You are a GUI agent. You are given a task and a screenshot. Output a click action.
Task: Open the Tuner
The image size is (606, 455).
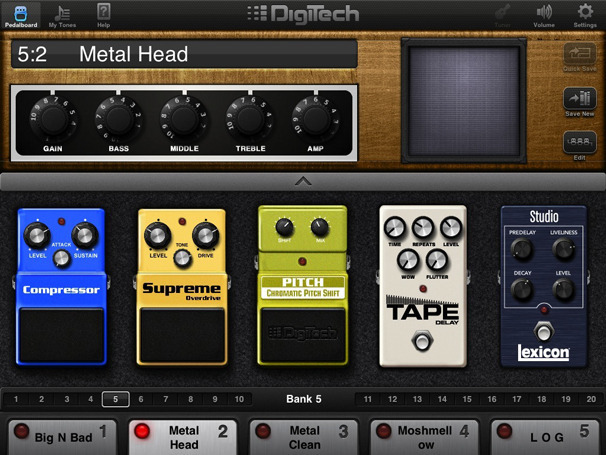pyautogui.click(x=502, y=16)
